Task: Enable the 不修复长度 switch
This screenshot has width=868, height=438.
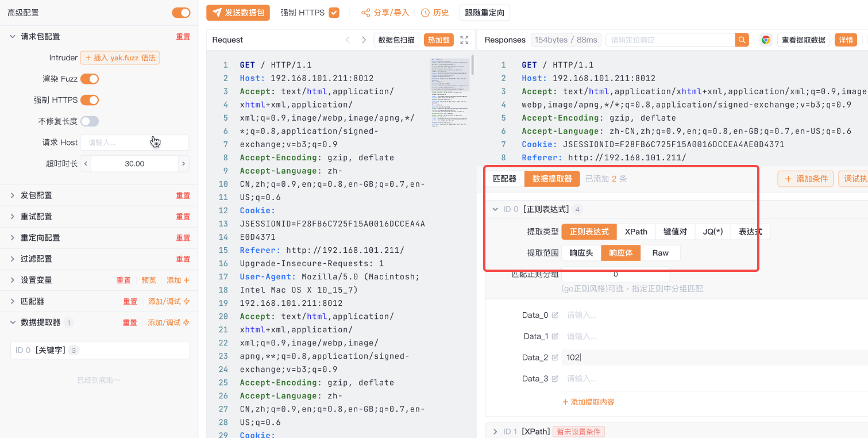Action: click(90, 121)
